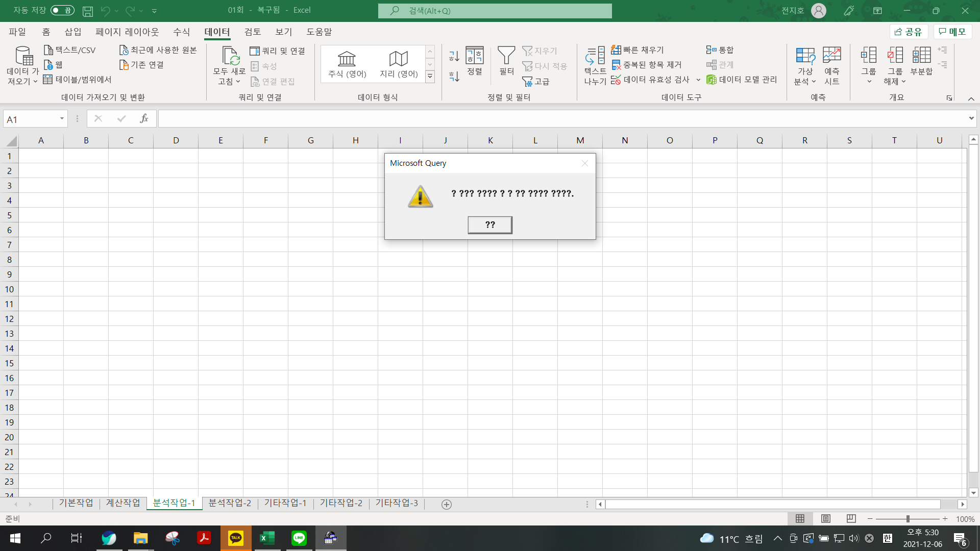
Task: Click the Subtotal icon
Action: pyautogui.click(x=921, y=56)
